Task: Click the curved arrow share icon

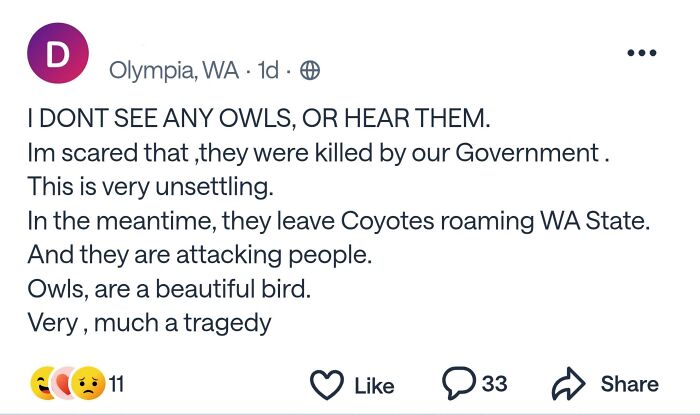Action: tap(568, 383)
